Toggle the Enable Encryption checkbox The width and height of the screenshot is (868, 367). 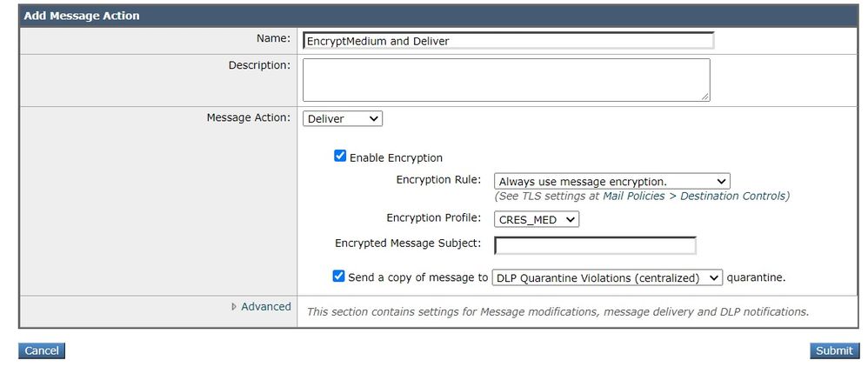click(x=340, y=157)
